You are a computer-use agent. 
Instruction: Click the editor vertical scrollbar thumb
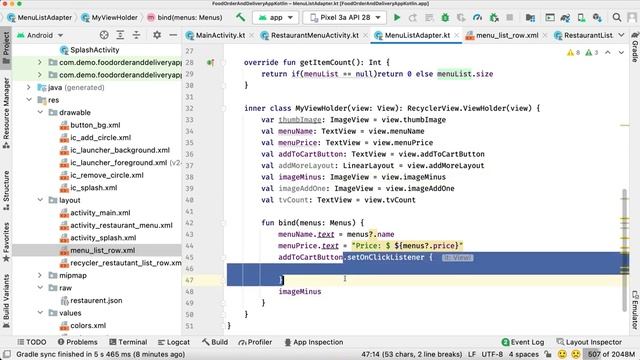point(624,249)
